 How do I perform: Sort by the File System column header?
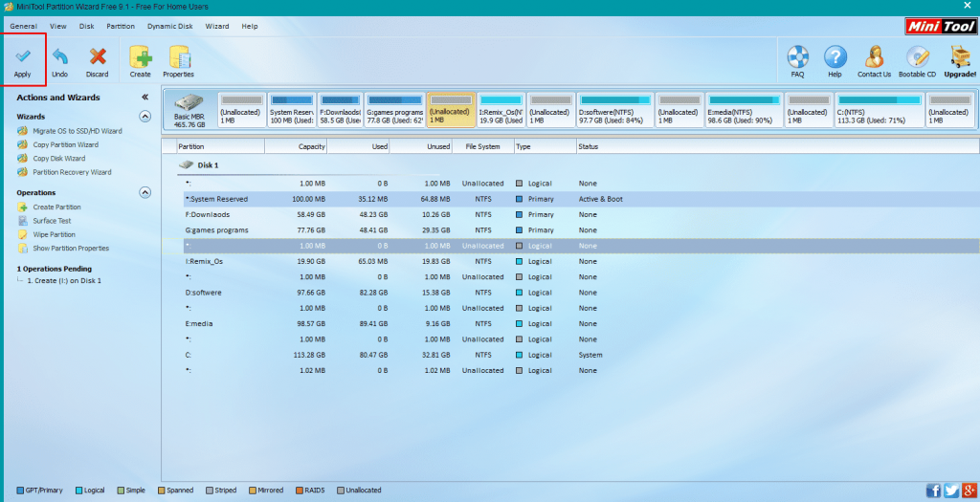[483, 146]
